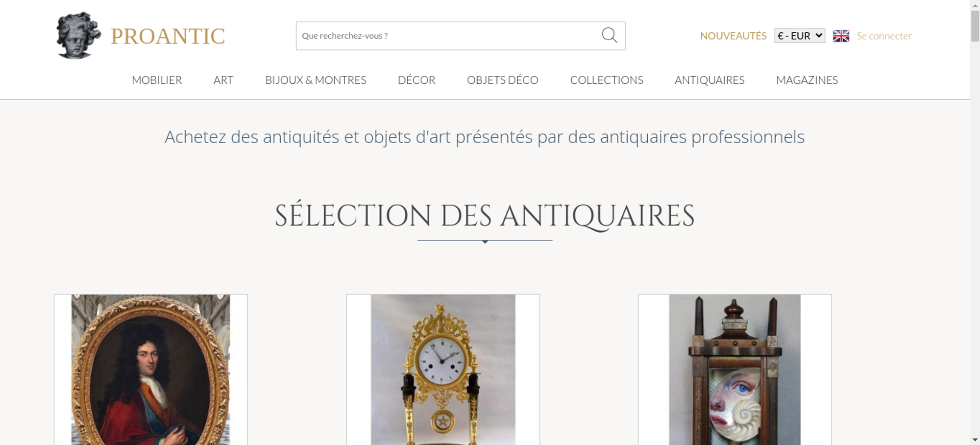Screen dimensions: 980x445
Task: Open the Collections menu
Action: tap(607, 80)
